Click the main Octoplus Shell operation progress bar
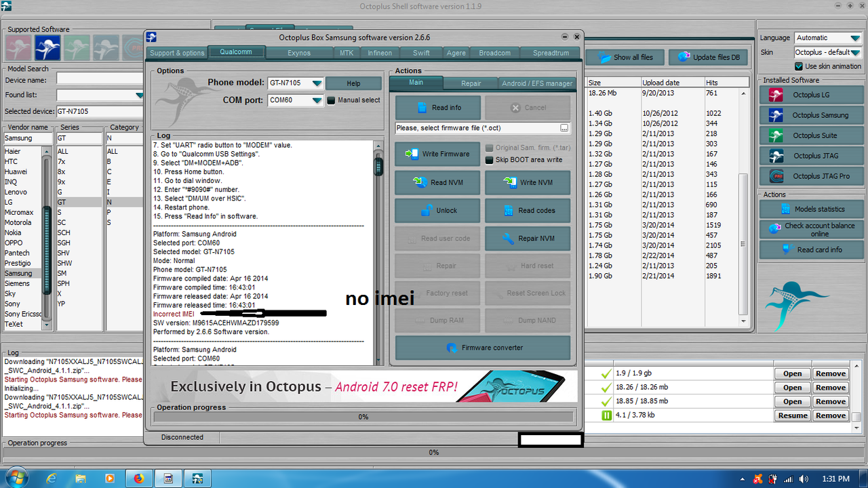The width and height of the screenshot is (868, 488). pyautogui.click(x=434, y=452)
